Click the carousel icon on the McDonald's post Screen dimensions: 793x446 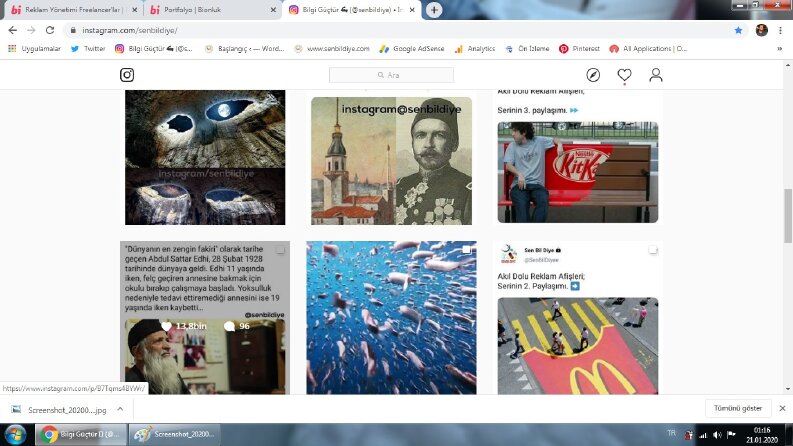653,250
